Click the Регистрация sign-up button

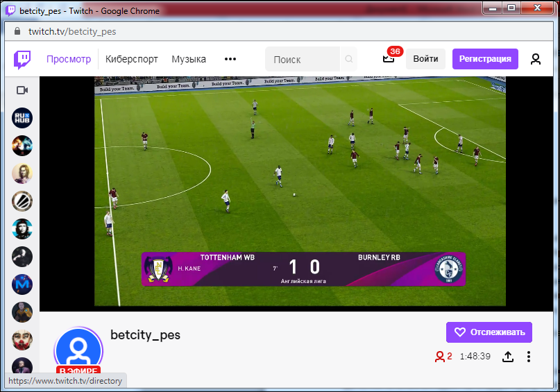[x=485, y=59]
